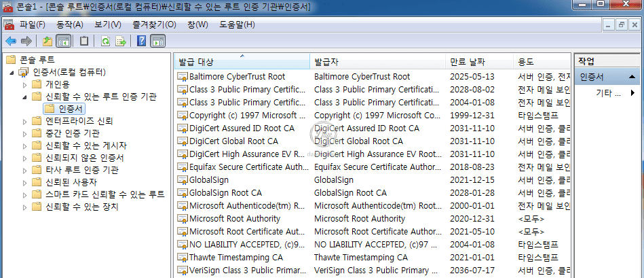644x278 pixels.
Task: Click DigiCert Global Root CA certificate icon
Action: (183, 141)
